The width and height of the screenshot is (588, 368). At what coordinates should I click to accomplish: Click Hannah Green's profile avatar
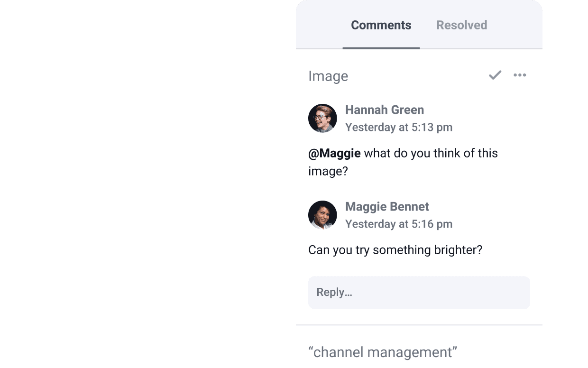tap(322, 118)
